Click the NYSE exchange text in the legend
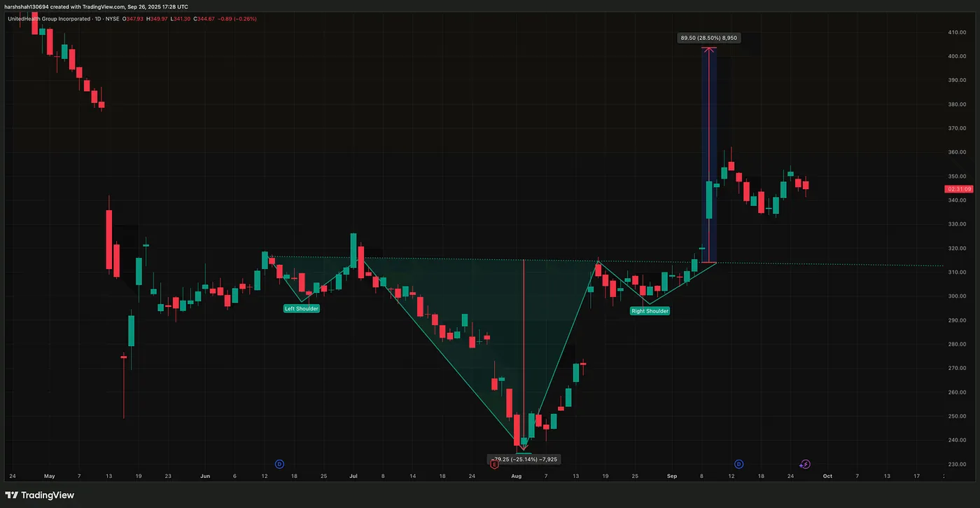The height and width of the screenshot is (508, 980). 114,18
